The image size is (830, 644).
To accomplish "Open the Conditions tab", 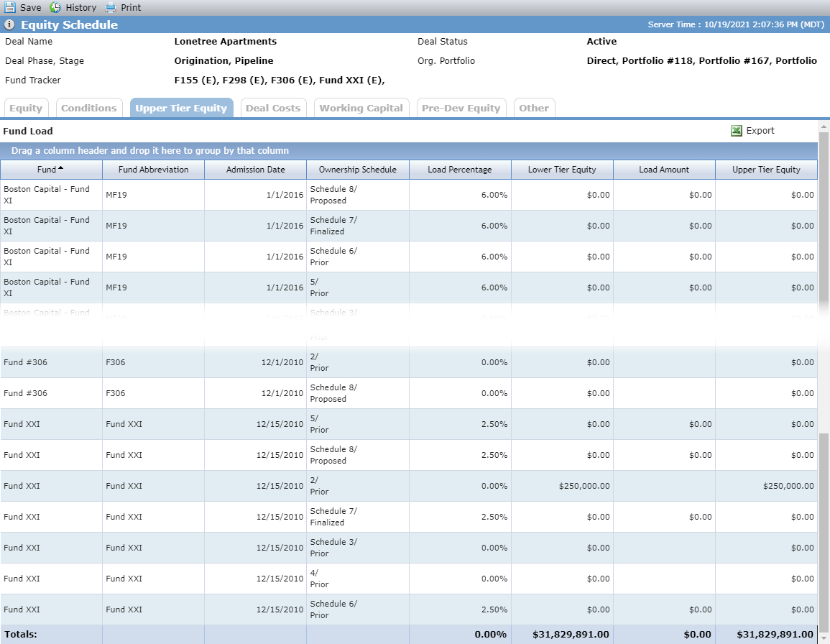I will pos(89,108).
